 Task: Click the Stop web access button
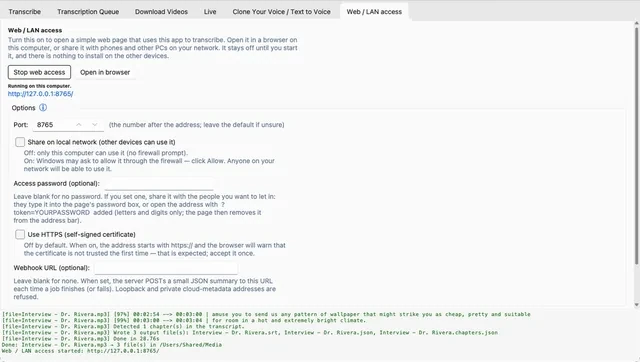pyautogui.click(x=39, y=72)
